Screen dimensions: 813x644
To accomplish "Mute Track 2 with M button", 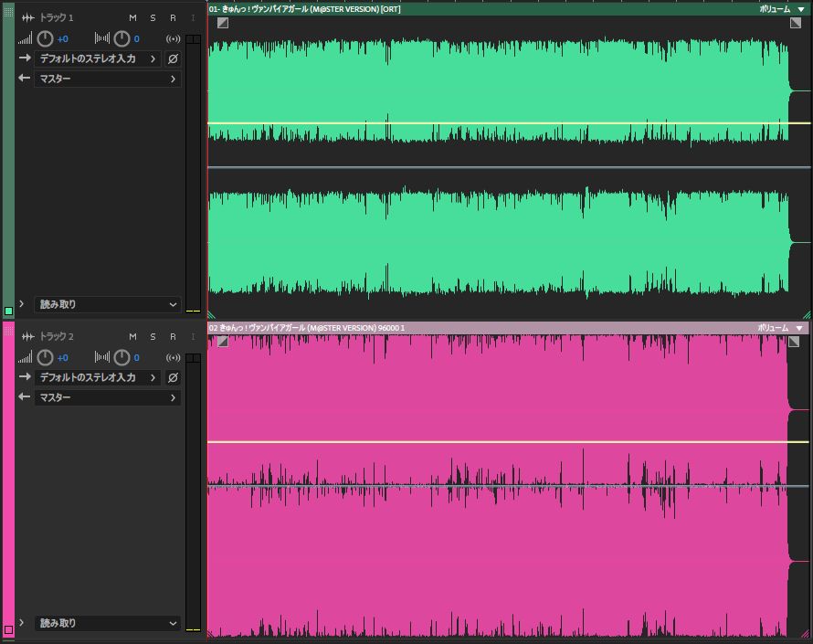I will pos(132,337).
